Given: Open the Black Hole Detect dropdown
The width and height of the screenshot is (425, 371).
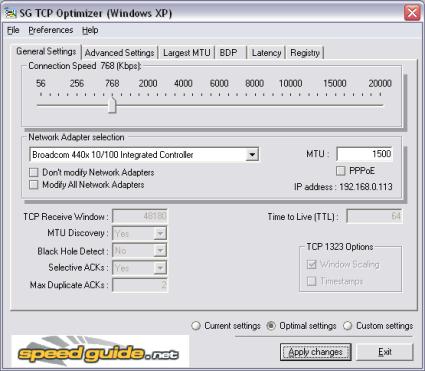Looking at the screenshot, I should coord(160,250).
